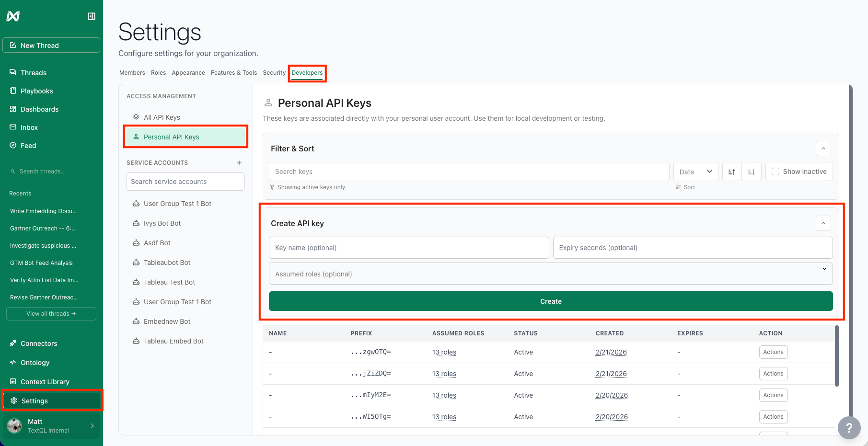Open recent thread GTM Bot Feed Analysis

41,263
